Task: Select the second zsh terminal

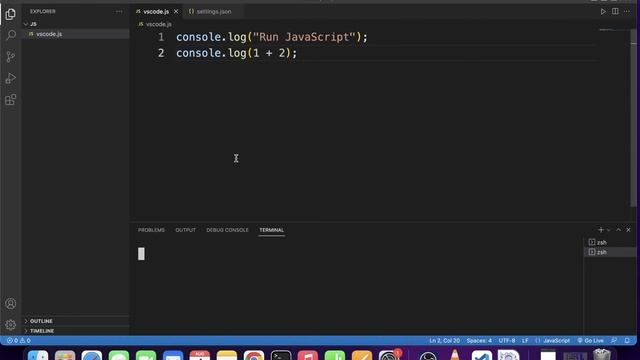Action: (x=610, y=252)
